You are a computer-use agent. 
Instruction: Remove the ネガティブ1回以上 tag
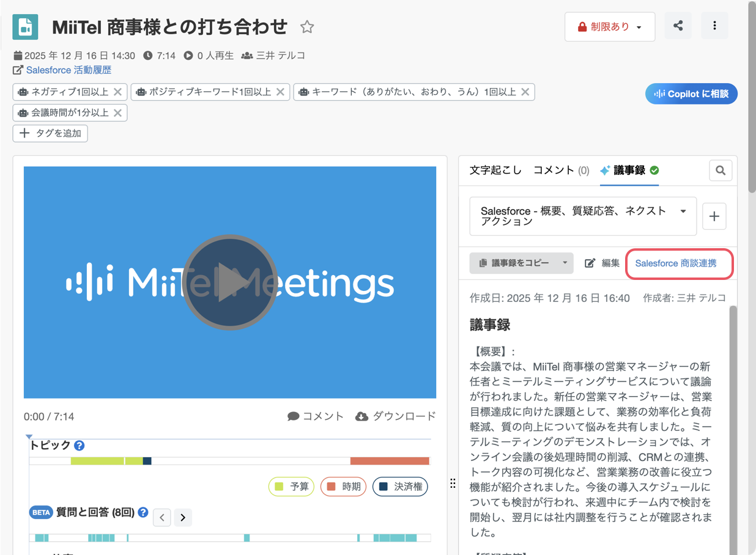click(118, 92)
